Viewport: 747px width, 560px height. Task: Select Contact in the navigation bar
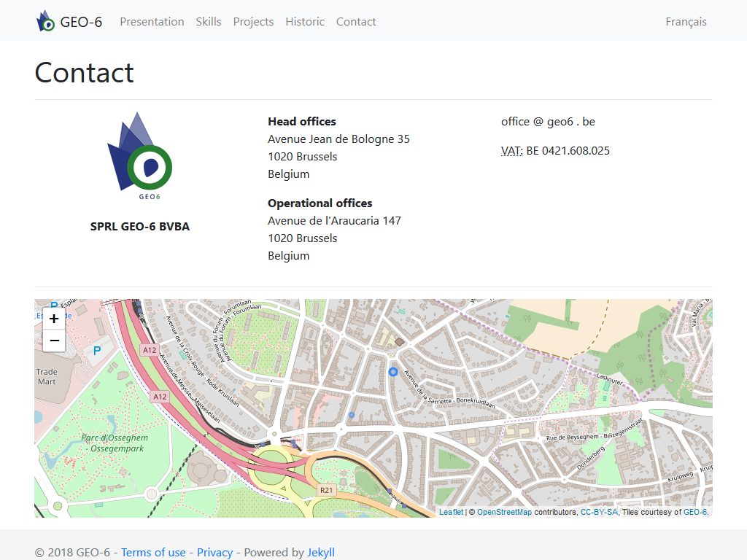click(x=356, y=22)
